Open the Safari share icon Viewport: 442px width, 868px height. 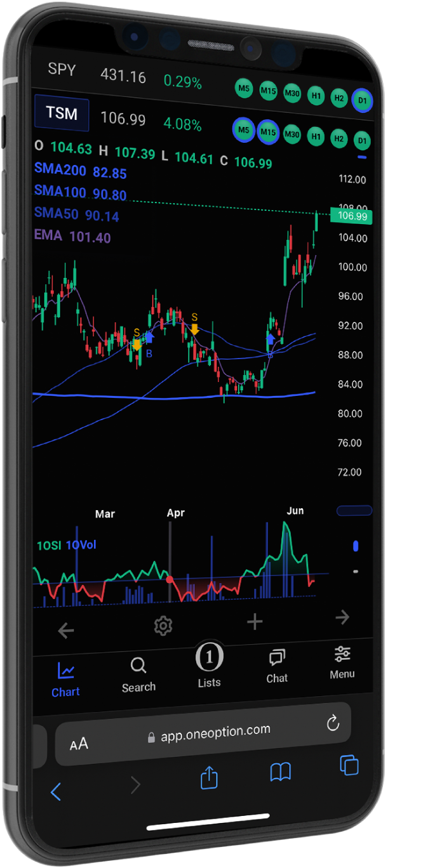pos(209,777)
